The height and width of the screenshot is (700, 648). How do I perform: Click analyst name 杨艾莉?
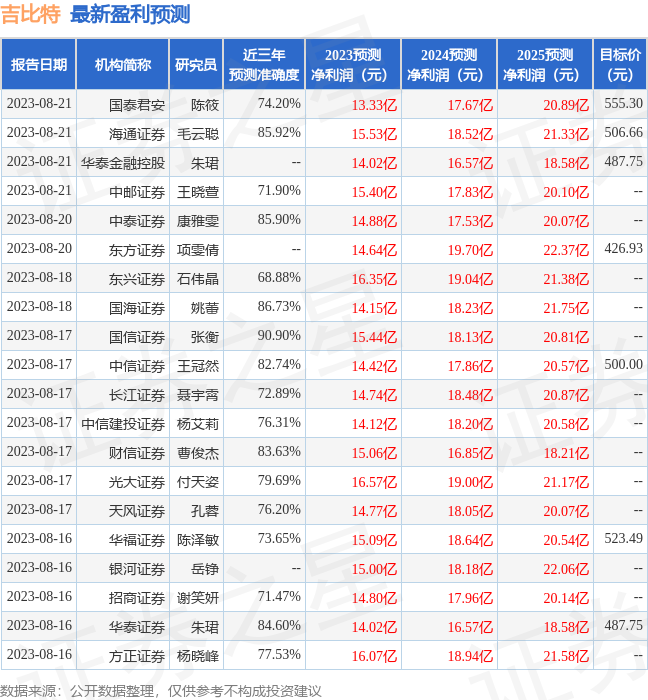(x=198, y=424)
